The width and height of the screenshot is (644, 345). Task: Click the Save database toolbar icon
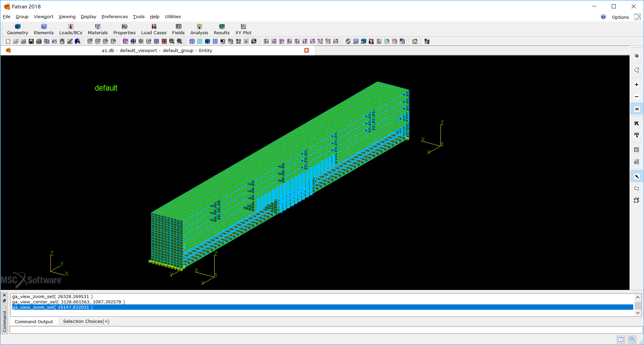coord(31,41)
